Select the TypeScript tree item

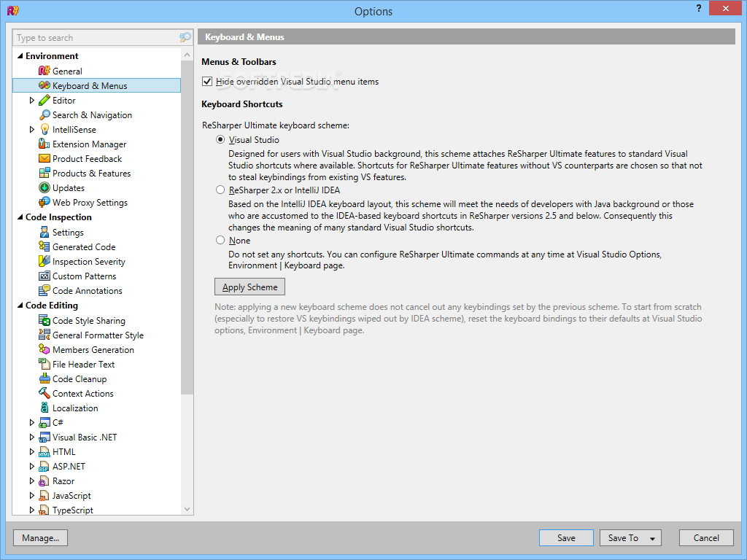(73, 510)
